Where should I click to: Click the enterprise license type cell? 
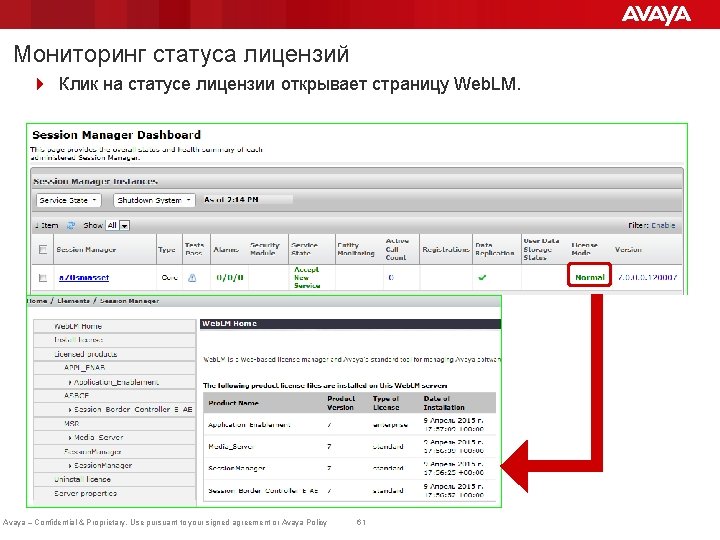click(390, 425)
